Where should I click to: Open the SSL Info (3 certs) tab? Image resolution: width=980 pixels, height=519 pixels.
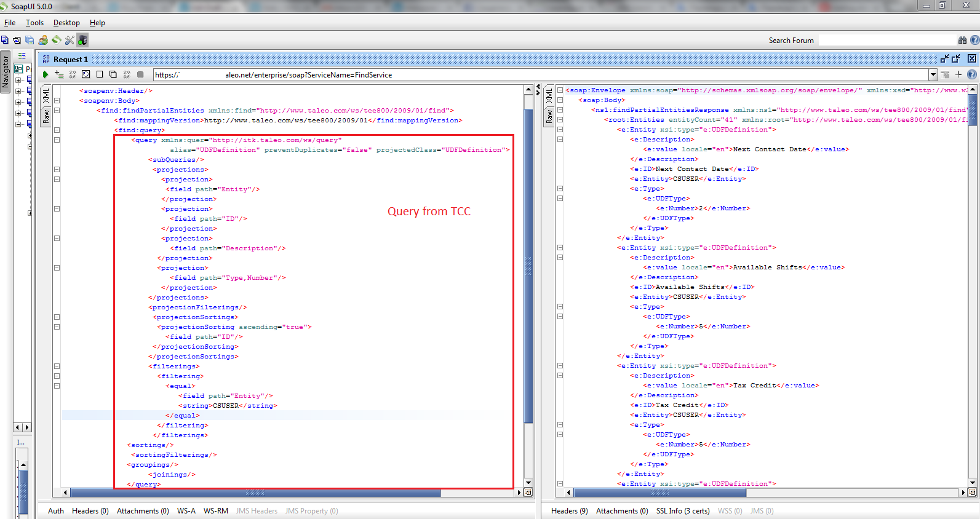coord(682,511)
